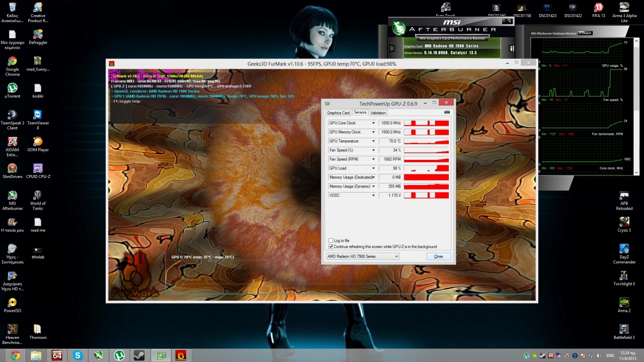The width and height of the screenshot is (644, 362).
Task: Open the Fan Speed (RPM) sensor dropdown
Action: click(x=373, y=159)
